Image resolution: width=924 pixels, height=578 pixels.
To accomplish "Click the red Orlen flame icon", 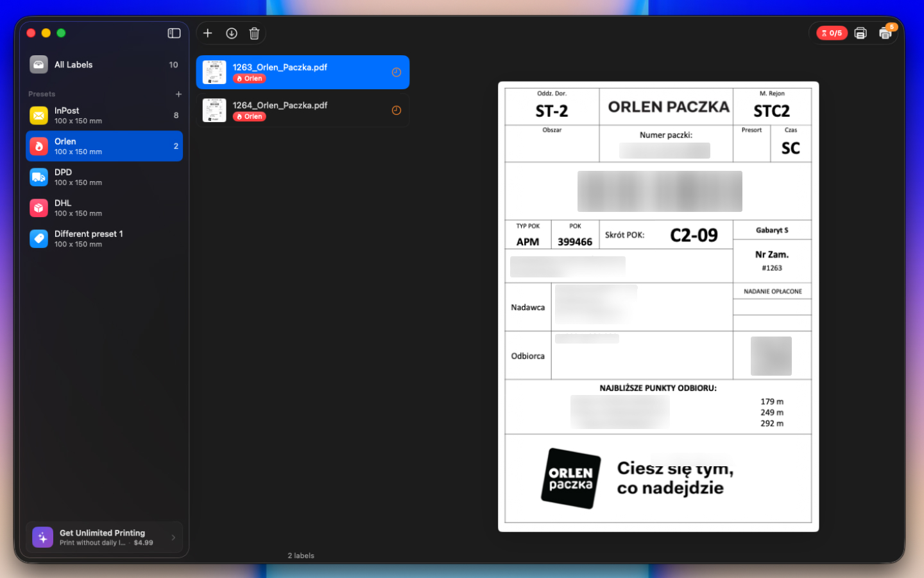I will [39, 146].
